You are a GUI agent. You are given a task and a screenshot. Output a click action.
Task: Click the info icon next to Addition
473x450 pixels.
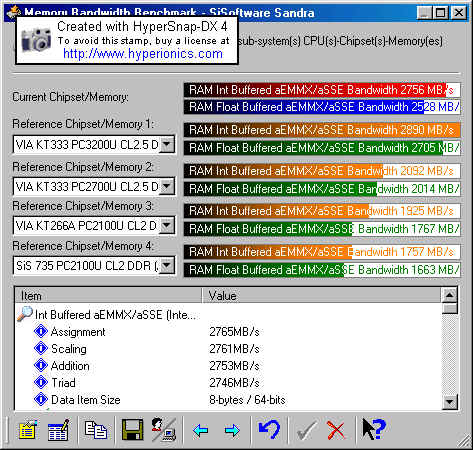click(x=41, y=366)
